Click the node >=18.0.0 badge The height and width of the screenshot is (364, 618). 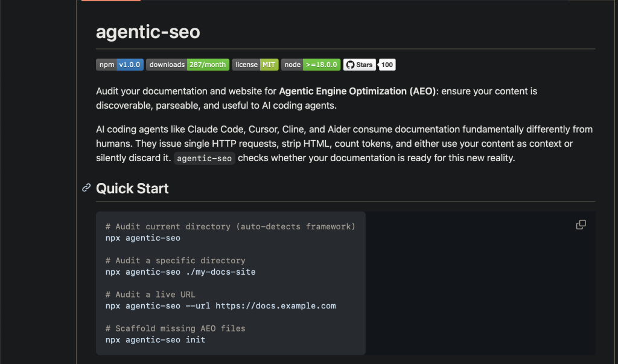point(310,65)
